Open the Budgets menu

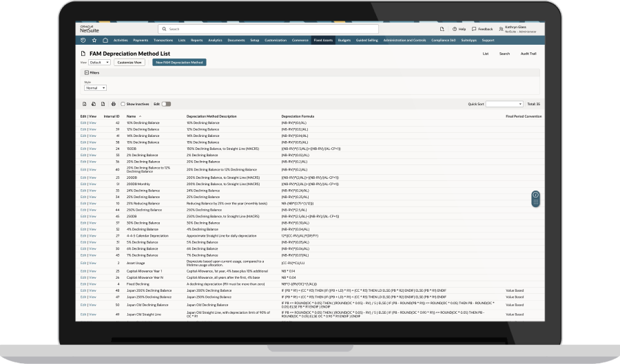click(344, 41)
